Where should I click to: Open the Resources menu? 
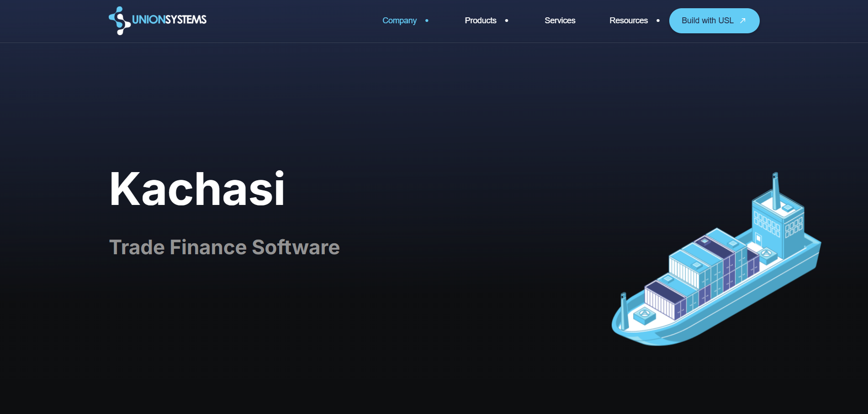tap(629, 21)
